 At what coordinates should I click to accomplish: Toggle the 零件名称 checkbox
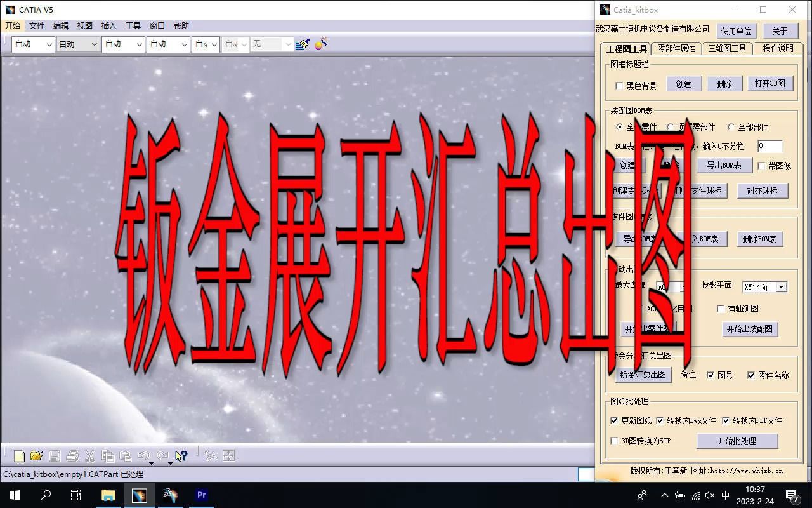click(x=751, y=375)
